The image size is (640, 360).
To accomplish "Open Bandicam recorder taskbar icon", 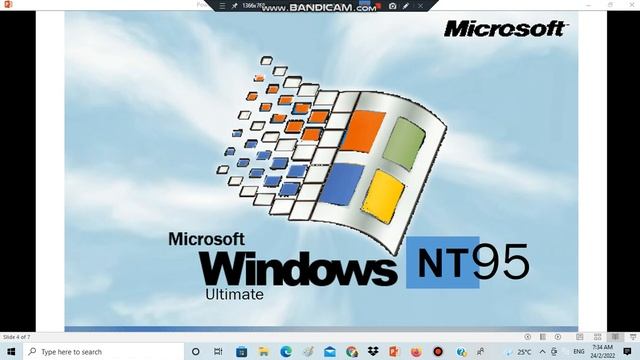I will coord(438,351).
